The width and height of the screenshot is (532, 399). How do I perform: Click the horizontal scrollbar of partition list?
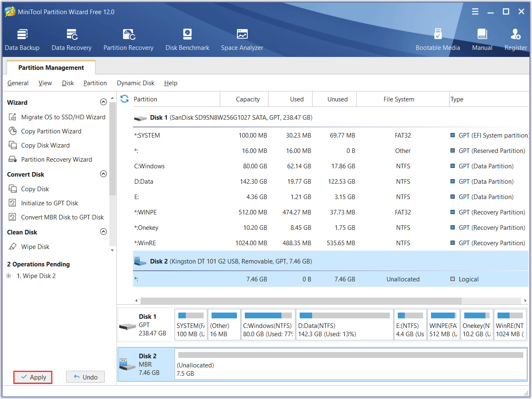point(301,300)
